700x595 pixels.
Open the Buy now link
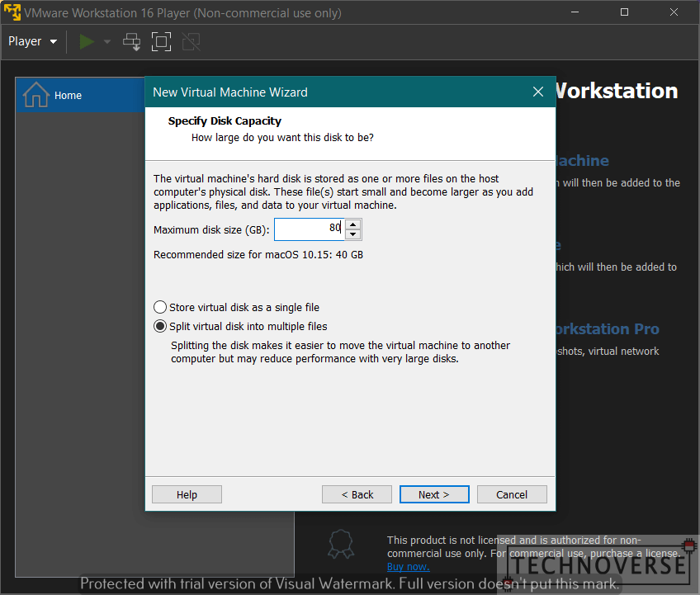coord(408,567)
